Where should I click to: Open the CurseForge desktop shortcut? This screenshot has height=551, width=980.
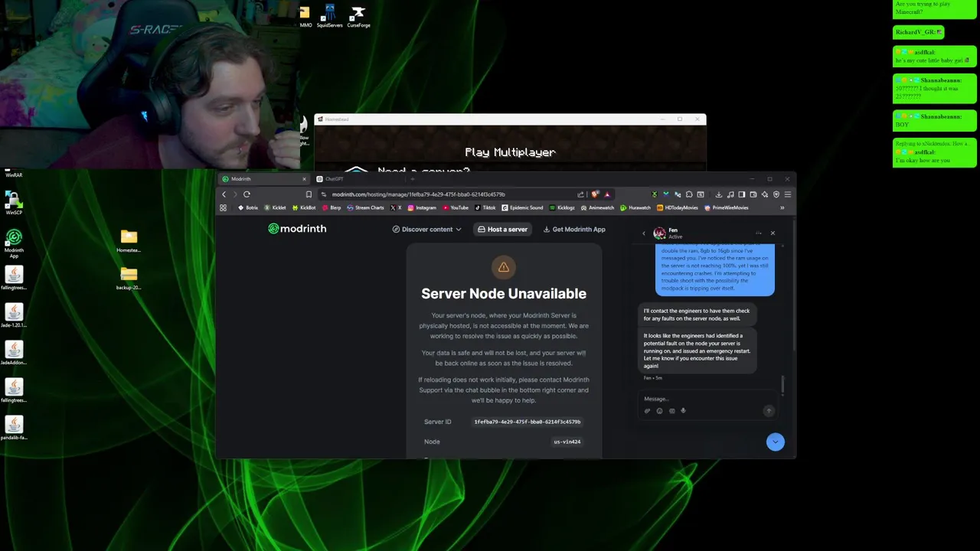[358, 17]
